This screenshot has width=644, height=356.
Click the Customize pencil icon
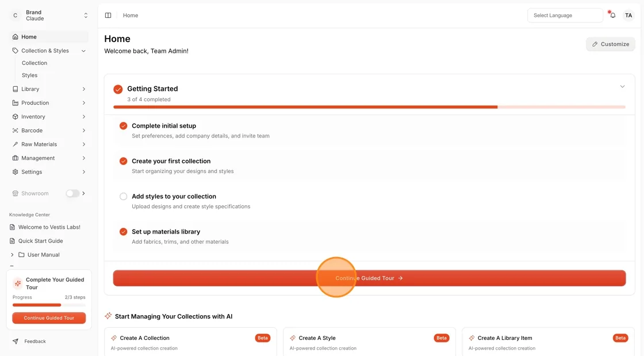(595, 44)
